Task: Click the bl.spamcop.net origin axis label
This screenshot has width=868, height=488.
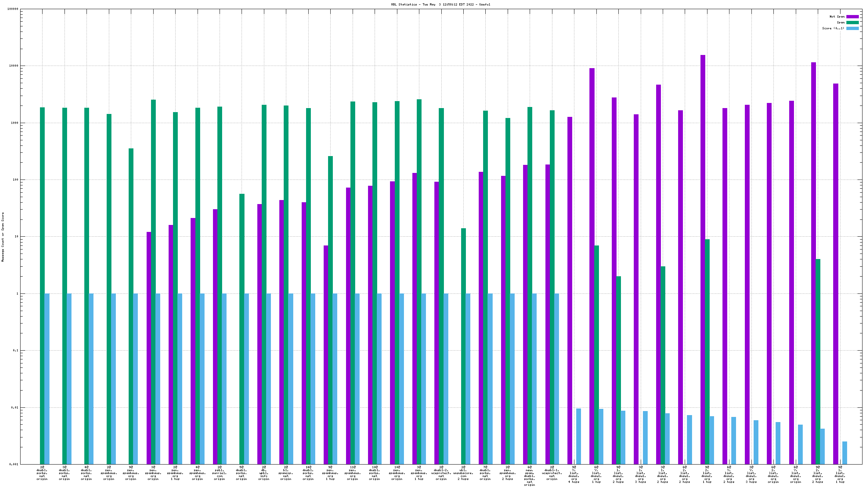Action: coord(286,473)
